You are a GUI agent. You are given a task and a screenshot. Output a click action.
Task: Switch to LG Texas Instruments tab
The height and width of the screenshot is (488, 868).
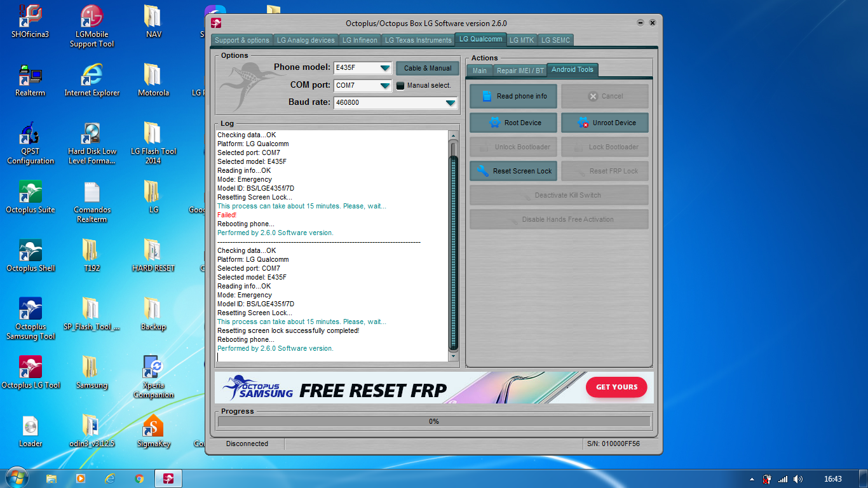tap(417, 40)
